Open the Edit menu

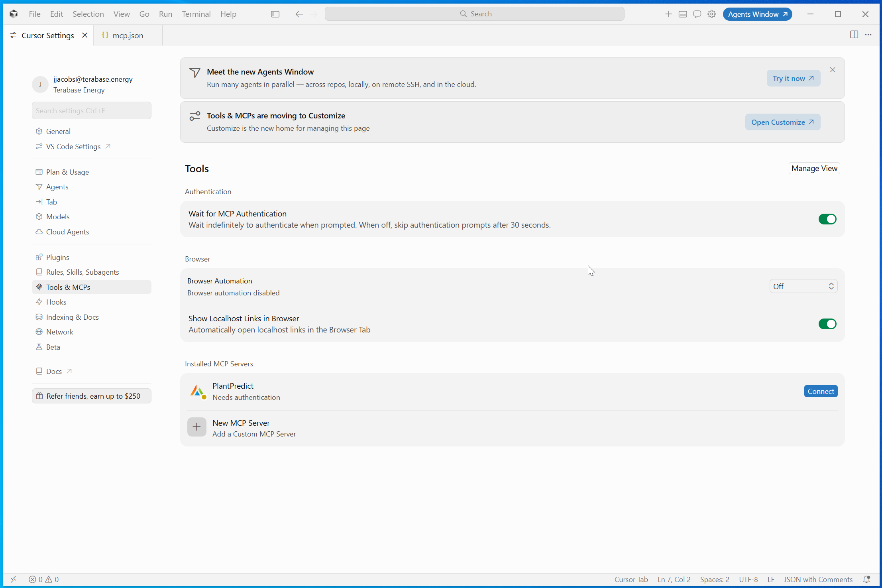point(57,14)
